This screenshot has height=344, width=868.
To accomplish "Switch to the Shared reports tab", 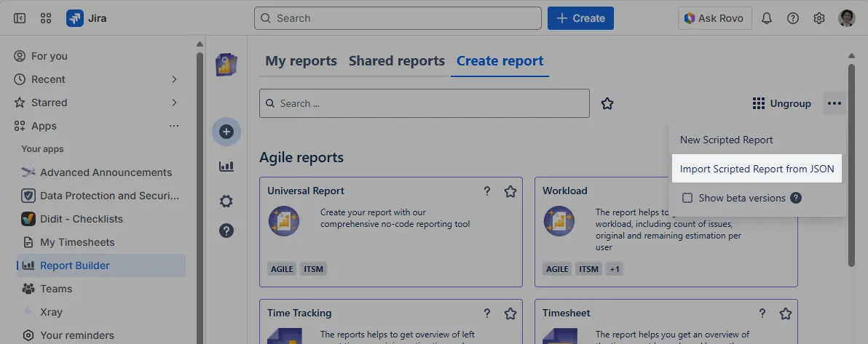I will (x=396, y=61).
